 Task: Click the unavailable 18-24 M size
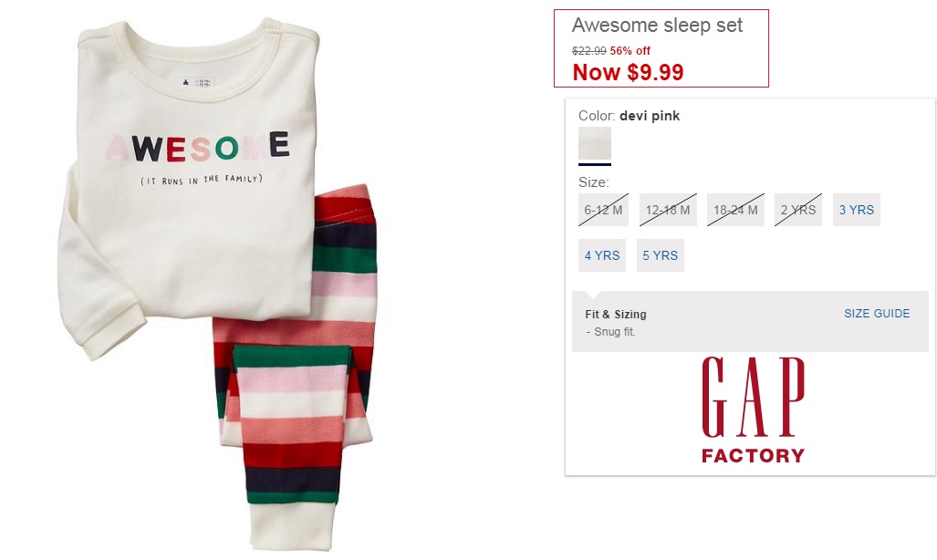click(x=735, y=210)
